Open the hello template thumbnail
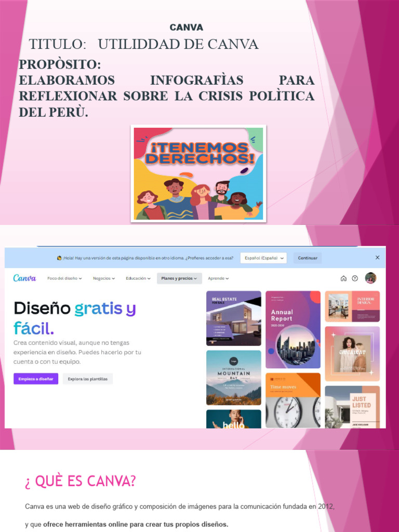 tap(234, 419)
